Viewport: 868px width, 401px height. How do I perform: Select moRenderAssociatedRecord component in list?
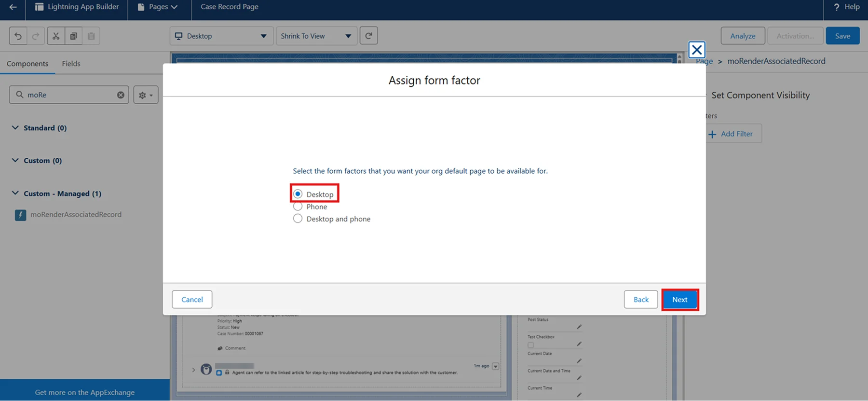(76, 215)
